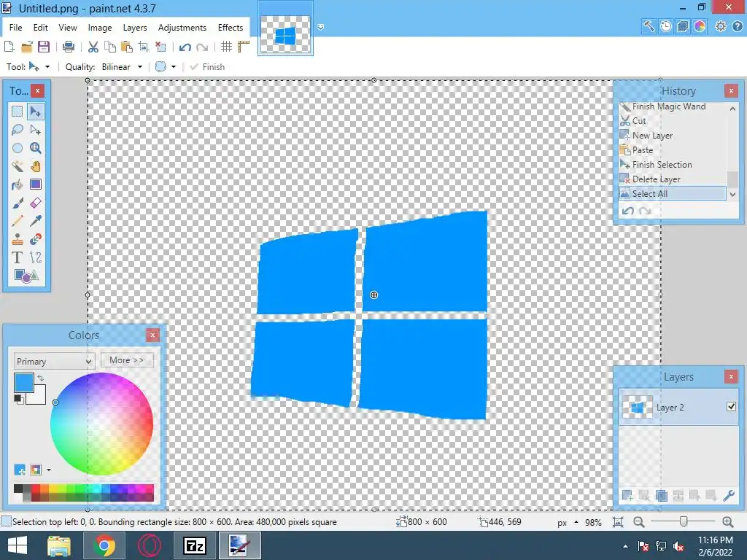Click the More >> button in Colors
The height and width of the screenshot is (560, 747).
[x=127, y=360]
